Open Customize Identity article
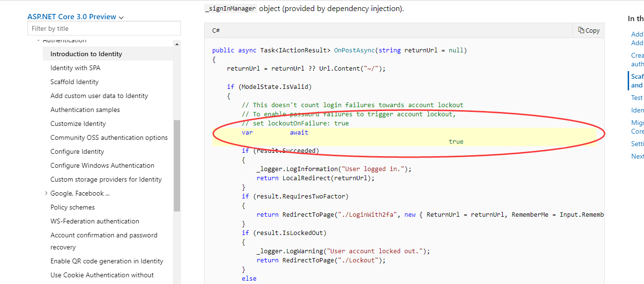 78,123
